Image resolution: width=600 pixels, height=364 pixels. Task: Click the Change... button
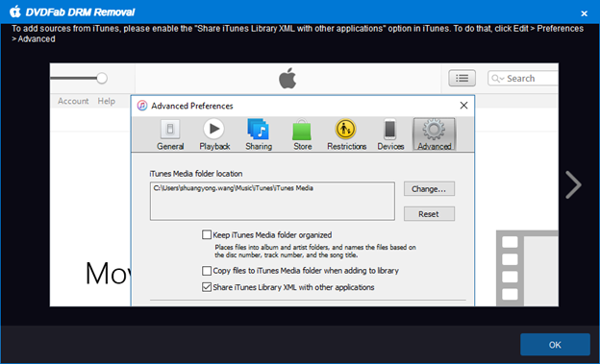pyautogui.click(x=429, y=189)
